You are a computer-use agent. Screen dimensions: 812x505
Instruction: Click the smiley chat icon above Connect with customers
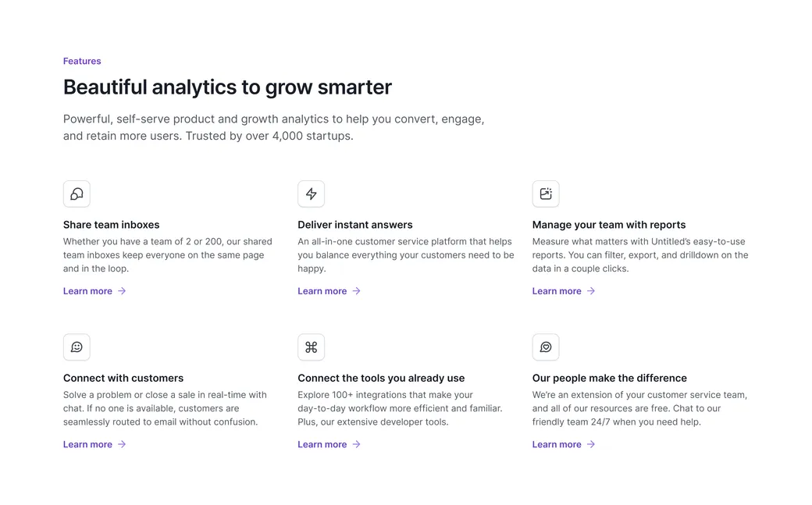(77, 347)
